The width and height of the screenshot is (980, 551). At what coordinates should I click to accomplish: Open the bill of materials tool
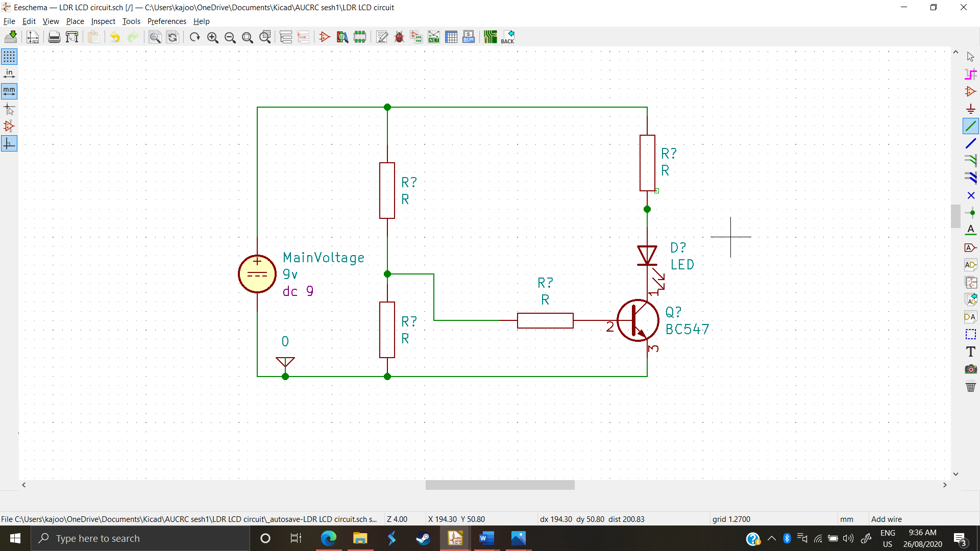(468, 37)
